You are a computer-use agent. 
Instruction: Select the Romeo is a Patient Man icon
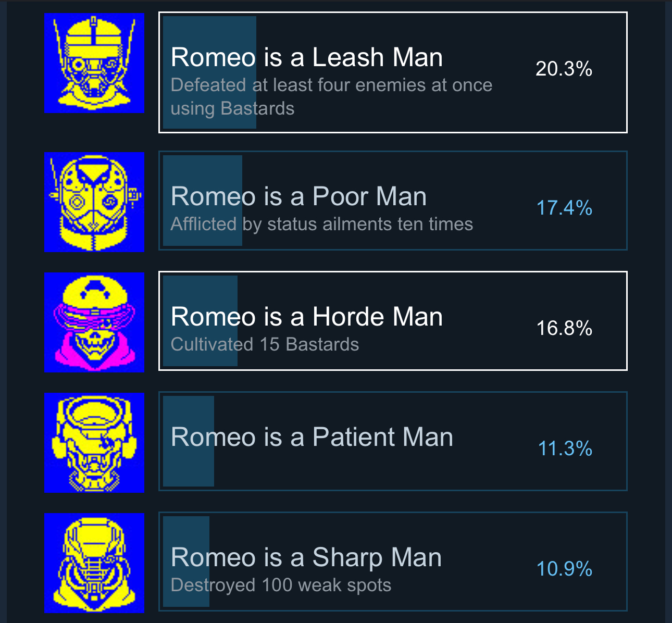(x=94, y=442)
